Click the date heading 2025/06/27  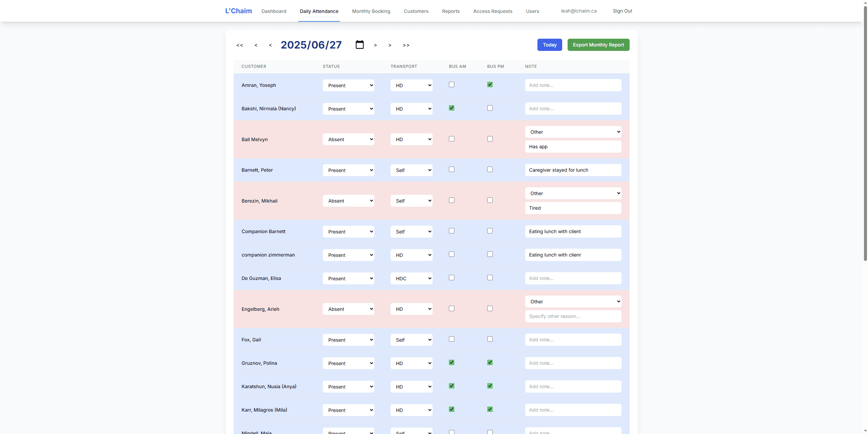coord(311,45)
